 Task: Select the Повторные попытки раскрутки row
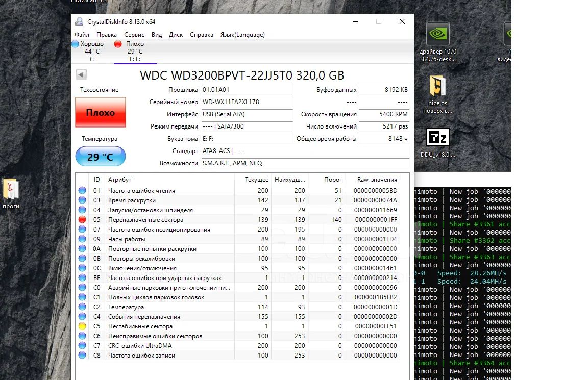coord(238,249)
